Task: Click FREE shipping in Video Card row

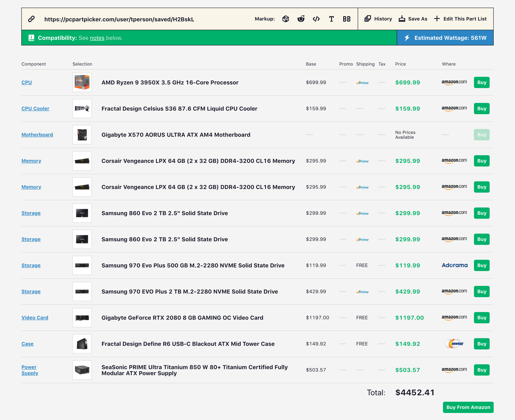Action: tap(362, 318)
